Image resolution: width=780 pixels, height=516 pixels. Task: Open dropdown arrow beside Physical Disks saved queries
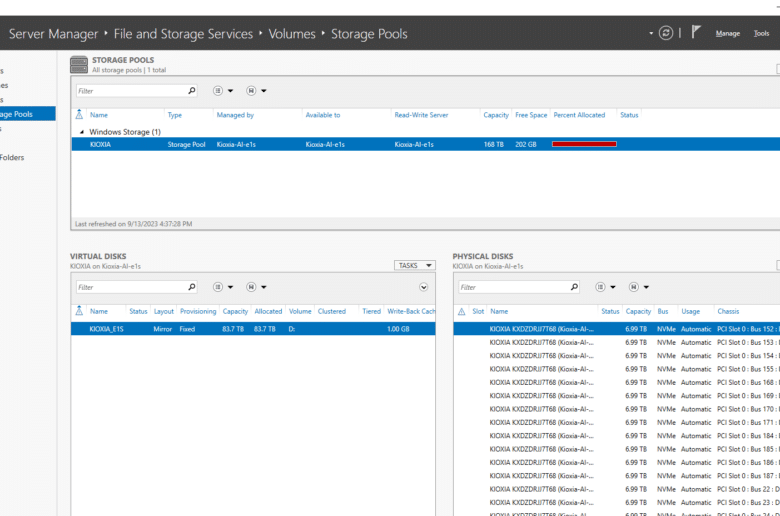(646, 288)
